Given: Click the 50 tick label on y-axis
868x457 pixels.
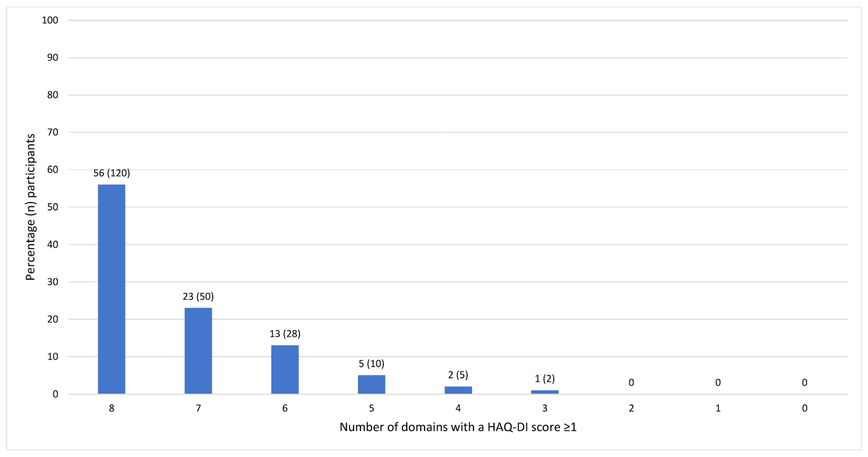Looking at the screenshot, I should [x=53, y=207].
